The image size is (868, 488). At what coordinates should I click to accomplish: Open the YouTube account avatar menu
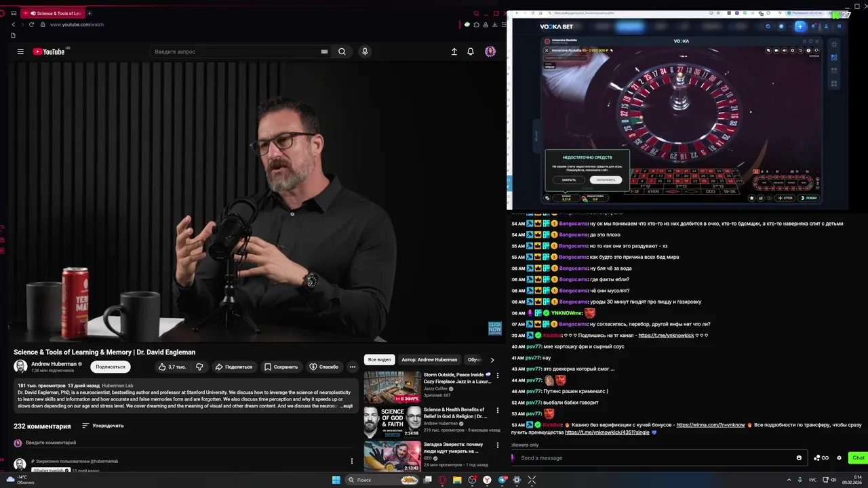(x=490, y=52)
